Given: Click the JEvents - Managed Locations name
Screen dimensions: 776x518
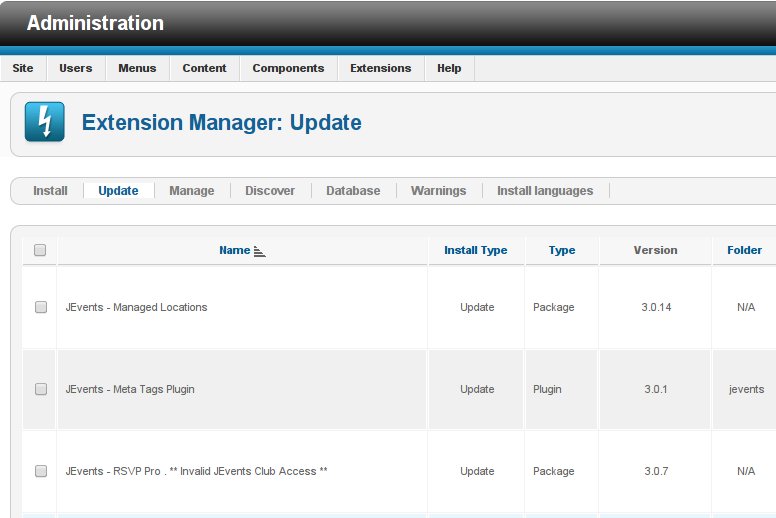Looking at the screenshot, I should tap(136, 307).
